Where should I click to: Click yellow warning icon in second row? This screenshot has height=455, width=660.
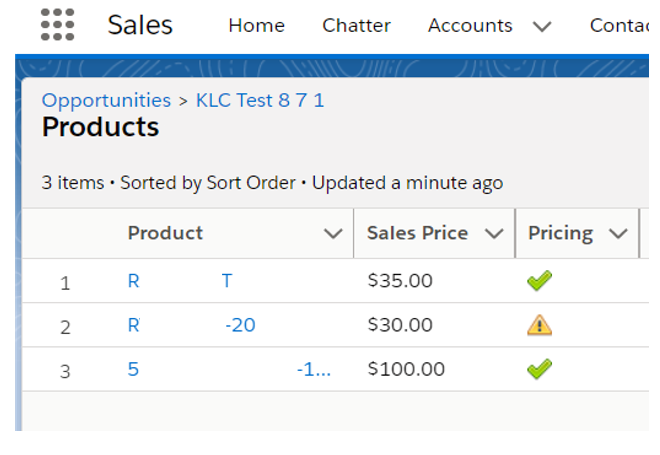[x=539, y=325]
